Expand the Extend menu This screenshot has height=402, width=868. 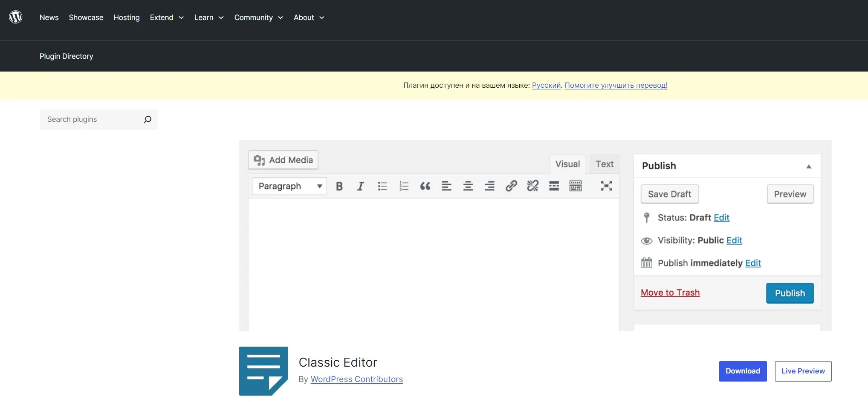167,17
